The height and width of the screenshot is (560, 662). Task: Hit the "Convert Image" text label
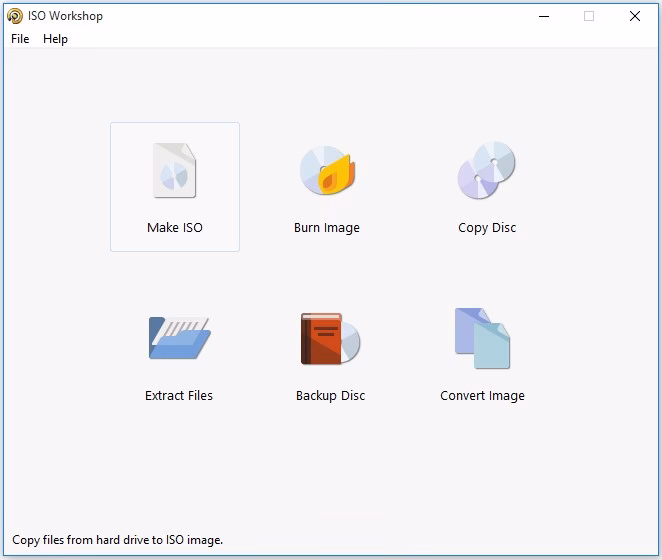[482, 396]
